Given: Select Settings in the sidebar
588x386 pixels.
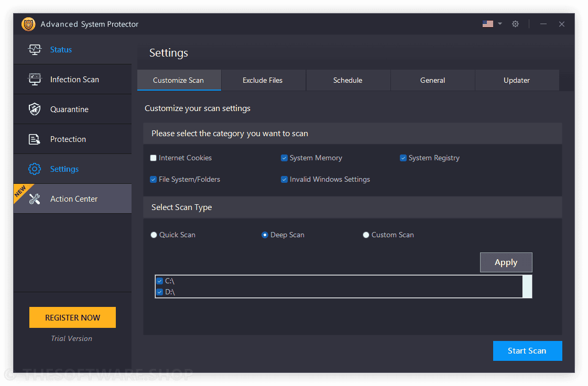Looking at the screenshot, I should point(72,169).
